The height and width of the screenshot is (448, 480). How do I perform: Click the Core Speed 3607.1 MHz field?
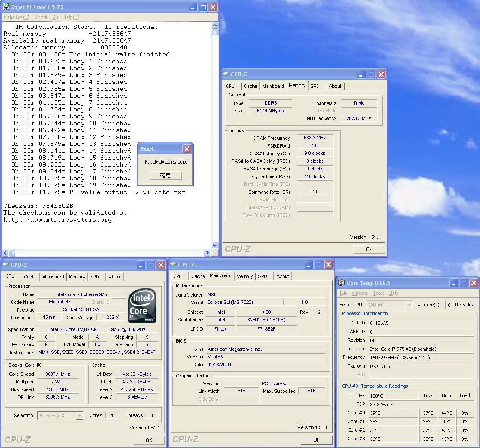pyautogui.click(x=58, y=374)
